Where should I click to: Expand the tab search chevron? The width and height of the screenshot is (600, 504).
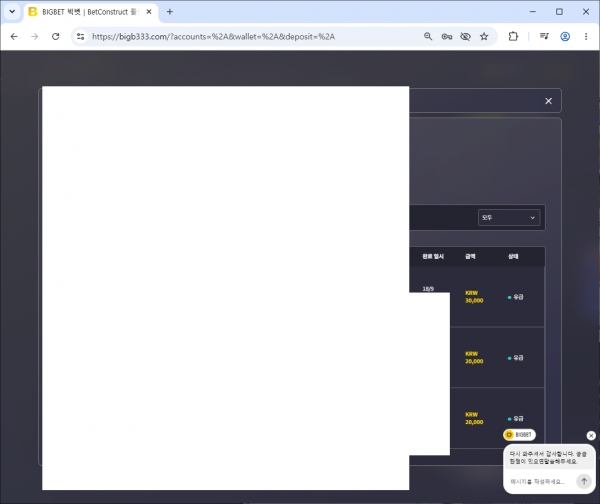12,11
